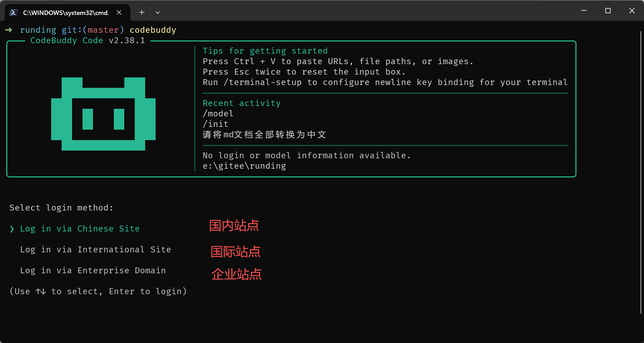The height and width of the screenshot is (343, 644).
Task: Select the C:\WINDOWS\system32\cmd tab
Action: pos(66,13)
